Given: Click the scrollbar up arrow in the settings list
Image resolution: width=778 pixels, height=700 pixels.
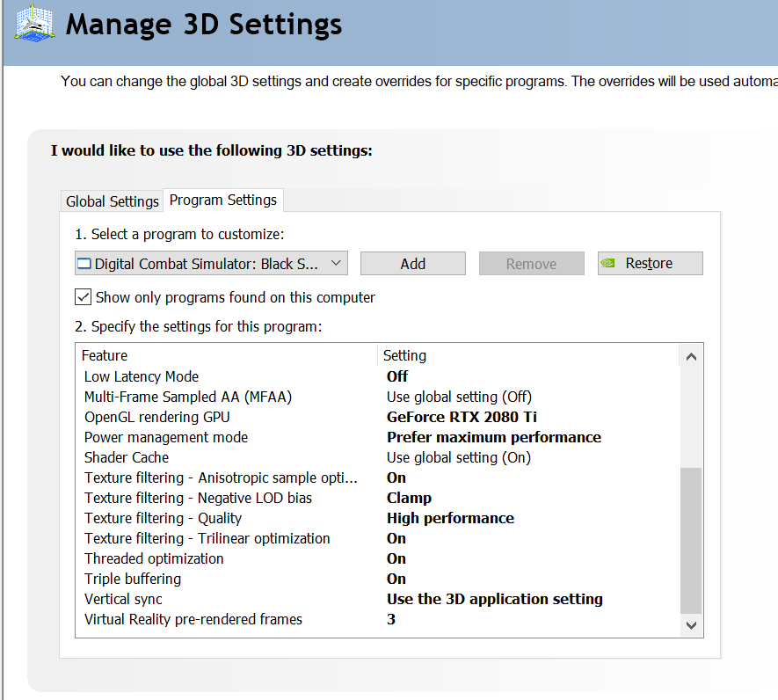Looking at the screenshot, I should [691, 356].
